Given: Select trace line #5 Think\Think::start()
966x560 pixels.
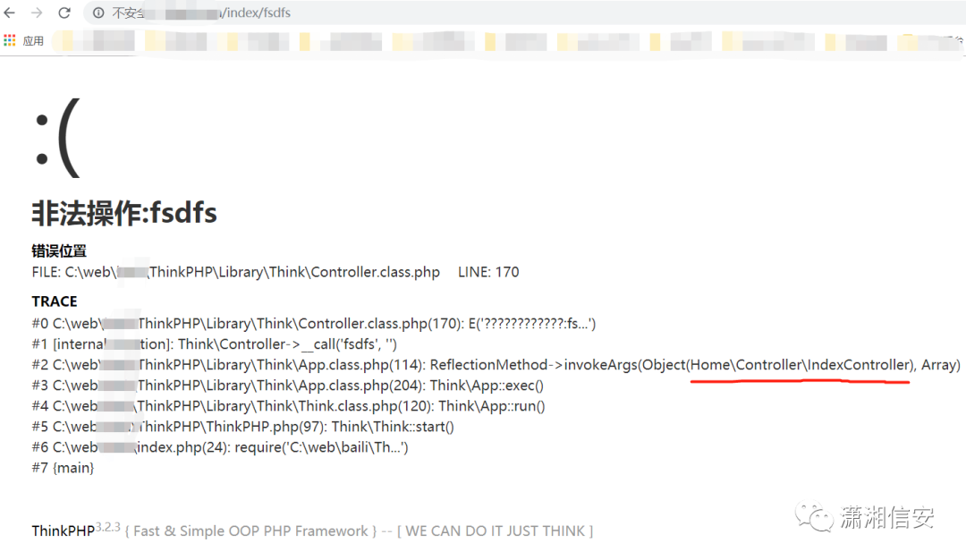Looking at the screenshot, I should 242,427.
